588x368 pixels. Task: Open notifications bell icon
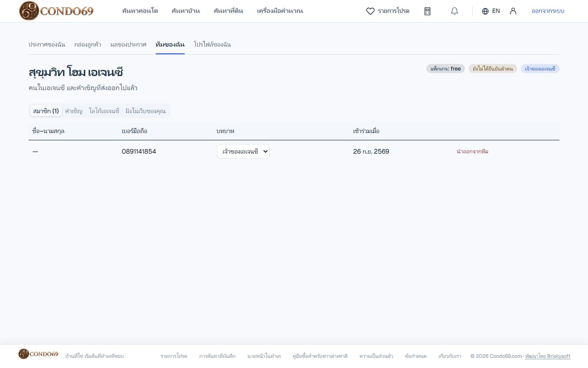coord(454,11)
